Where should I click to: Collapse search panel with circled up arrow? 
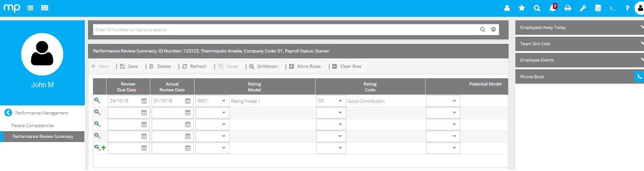pos(493,29)
